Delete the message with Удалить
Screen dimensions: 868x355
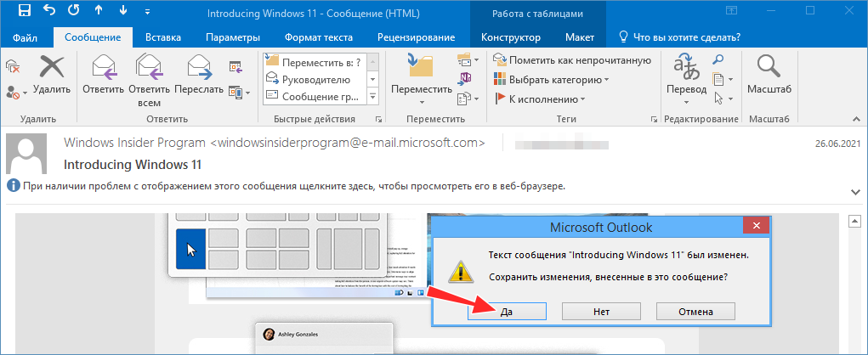tap(52, 75)
